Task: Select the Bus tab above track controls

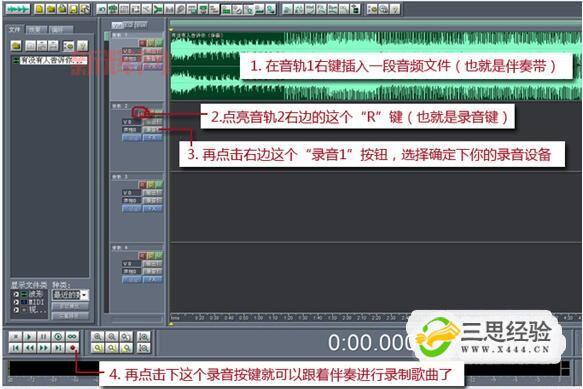Action: pos(140,25)
